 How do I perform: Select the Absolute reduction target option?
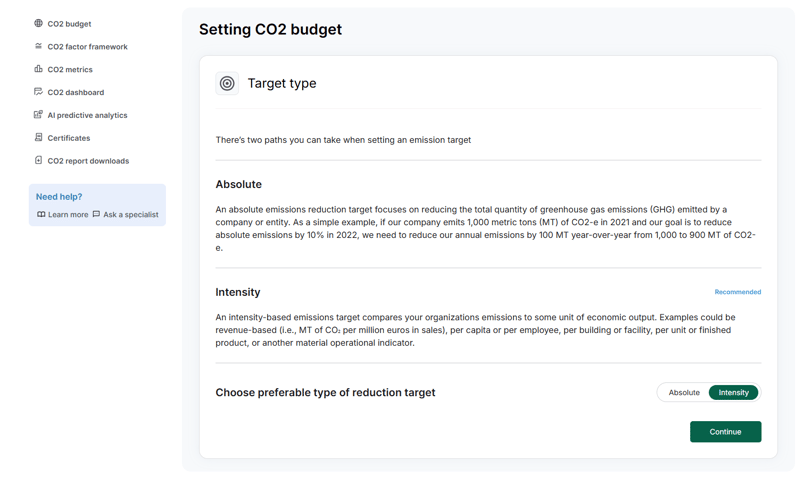click(x=684, y=393)
